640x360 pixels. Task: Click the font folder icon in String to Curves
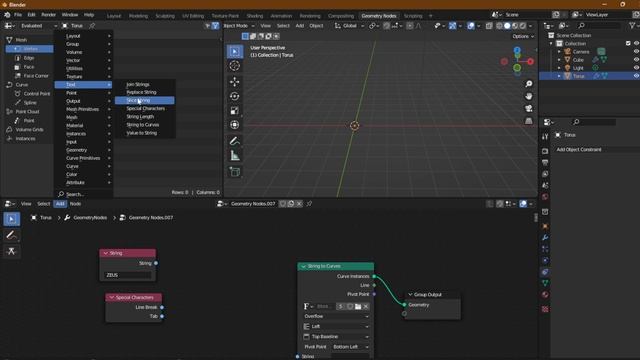click(x=358, y=307)
